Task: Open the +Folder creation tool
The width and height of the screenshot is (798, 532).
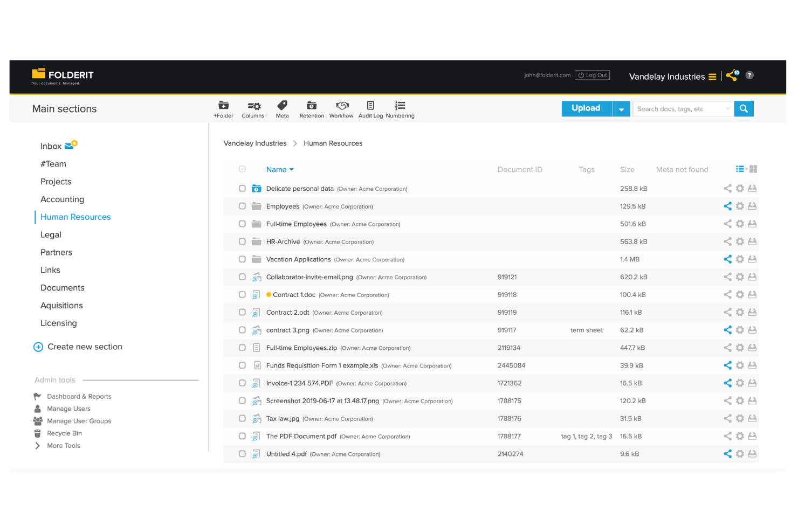Action: tap(223, 109)
